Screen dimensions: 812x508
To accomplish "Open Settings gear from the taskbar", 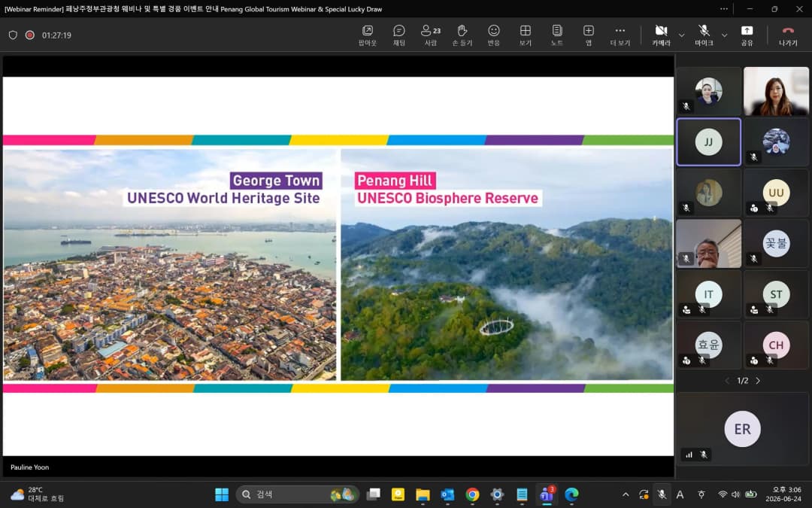I will [x=497, y=494].
